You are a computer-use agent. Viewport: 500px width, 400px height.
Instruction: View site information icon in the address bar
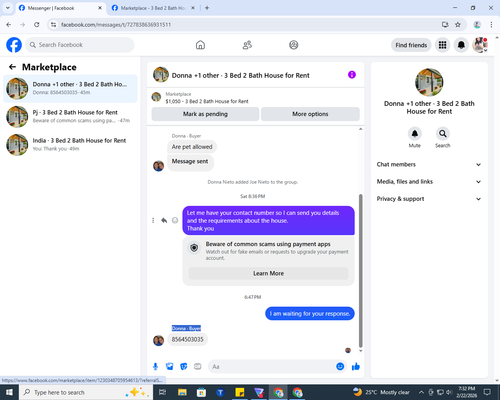[x=53, y=25]
